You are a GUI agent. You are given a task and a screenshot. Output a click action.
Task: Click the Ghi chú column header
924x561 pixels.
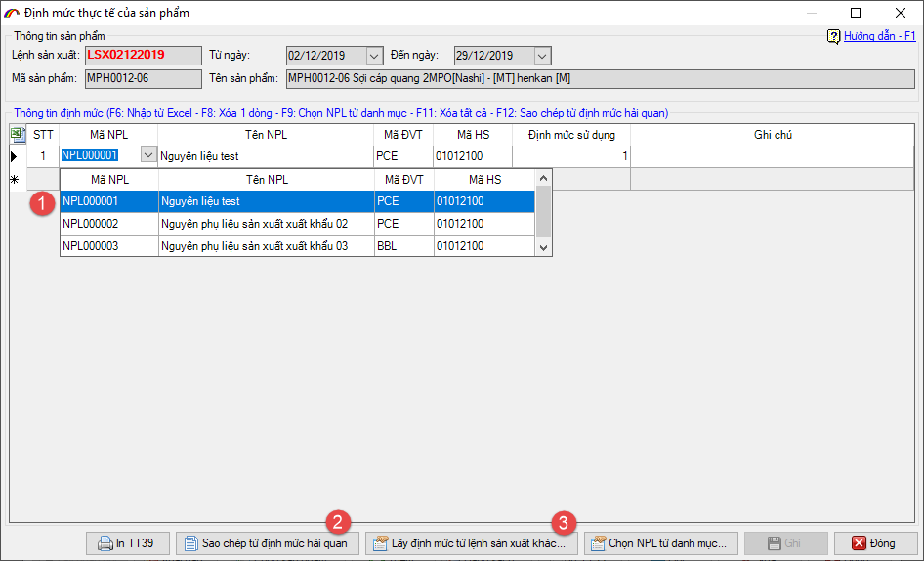(772, 135)
